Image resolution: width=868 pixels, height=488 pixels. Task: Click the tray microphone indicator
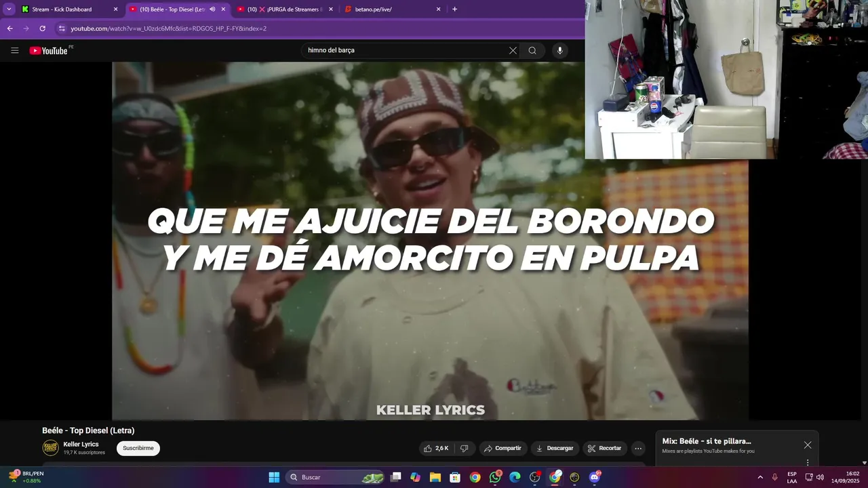[775, 477]
